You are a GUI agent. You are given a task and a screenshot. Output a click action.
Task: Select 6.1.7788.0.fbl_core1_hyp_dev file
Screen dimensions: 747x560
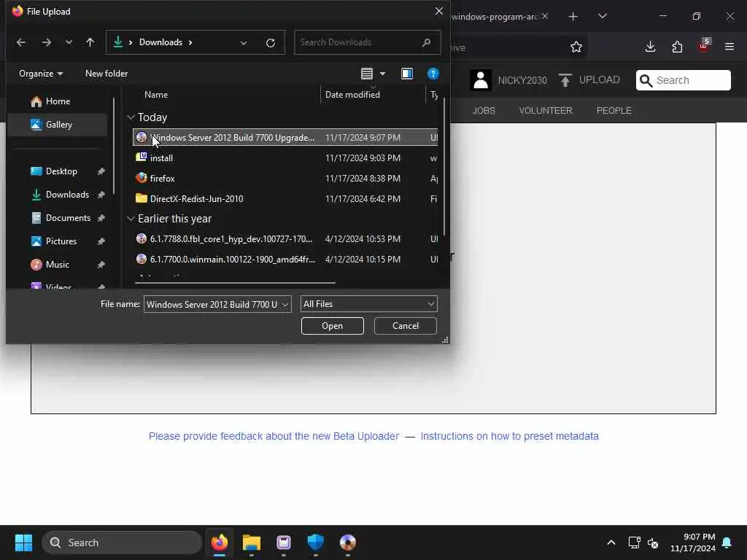[285, 239]
